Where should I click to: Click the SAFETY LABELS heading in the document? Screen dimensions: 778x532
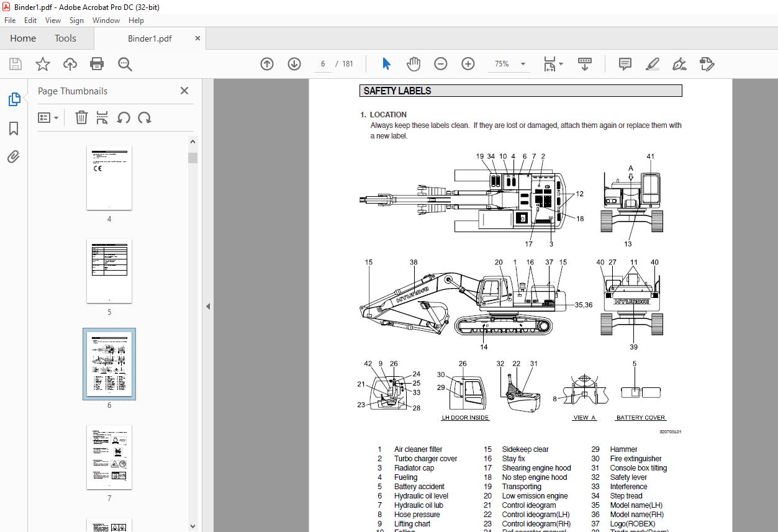pos(397,91)
